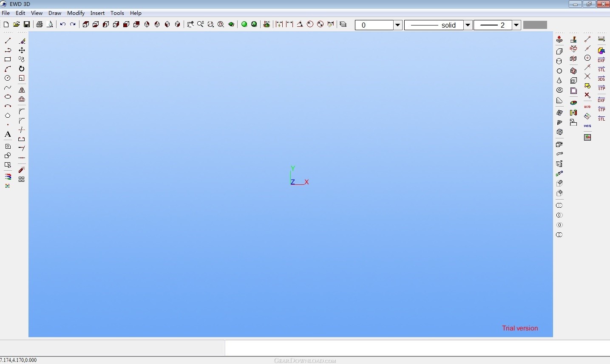Create a new document
Image resolution: width=610 pixels, height=364 pixels.
pyautogui.click(x=6, y=25)
